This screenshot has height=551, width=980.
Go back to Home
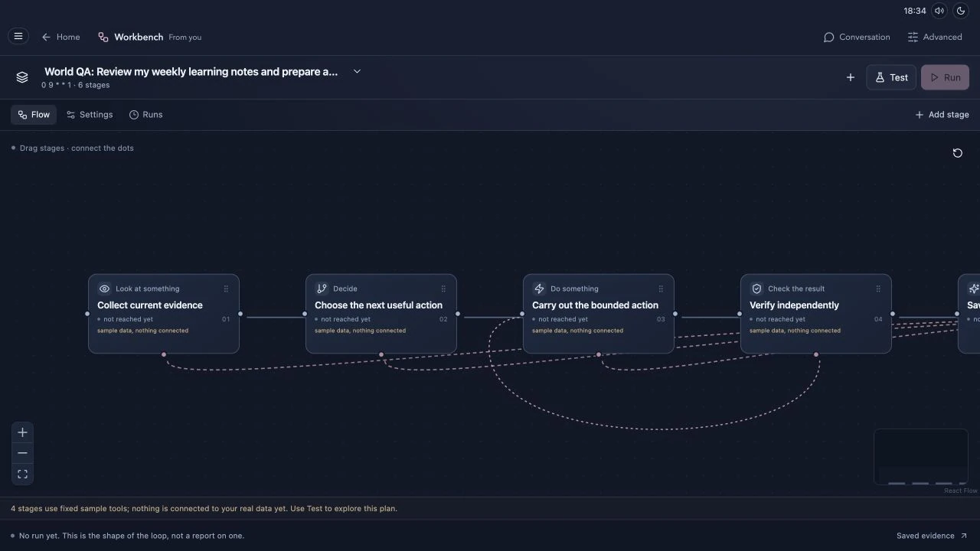tap(60, 37)
